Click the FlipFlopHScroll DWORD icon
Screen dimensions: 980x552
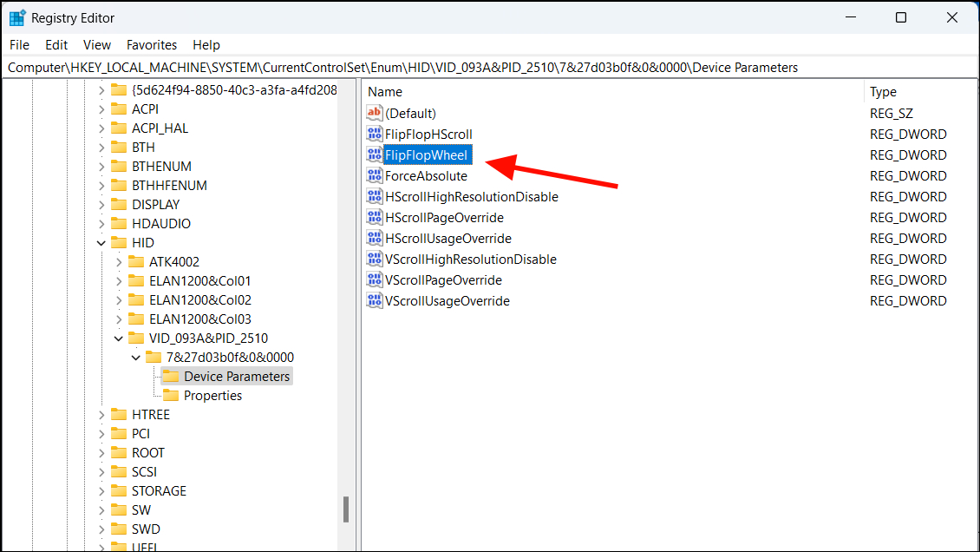pos(374,134)
